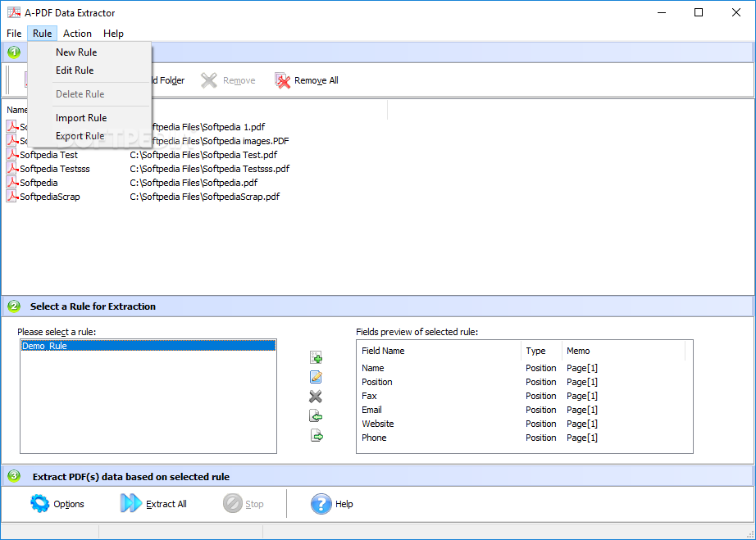Open the File menu
This screenshot has height=540, width=756.
coord(14,34)
